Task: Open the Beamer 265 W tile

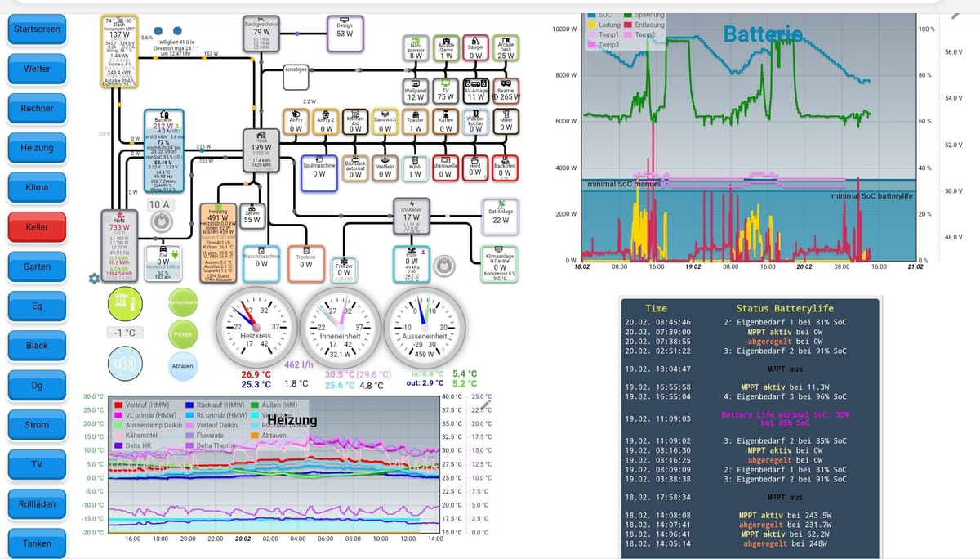Action: pyautogui.click(x=506, y=91)
